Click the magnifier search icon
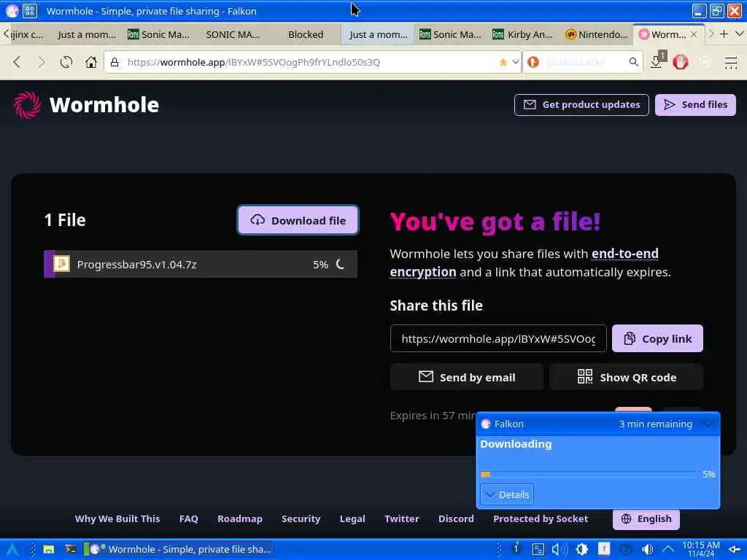The image size is (747, 560). (x=633, y=62)
